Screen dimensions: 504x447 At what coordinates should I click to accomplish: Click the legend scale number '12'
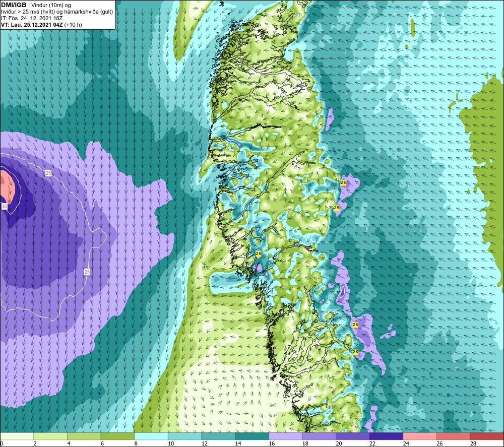point(205,443)
